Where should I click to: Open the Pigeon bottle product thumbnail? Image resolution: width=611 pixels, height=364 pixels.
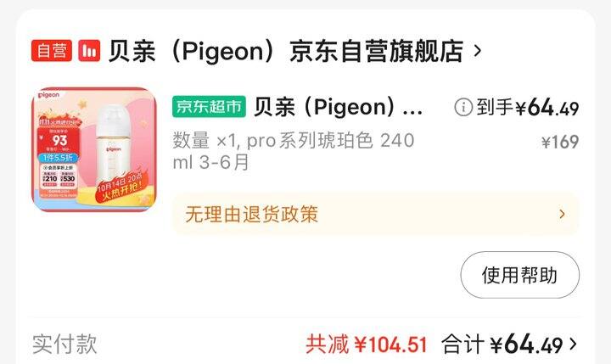coord(94,149)
